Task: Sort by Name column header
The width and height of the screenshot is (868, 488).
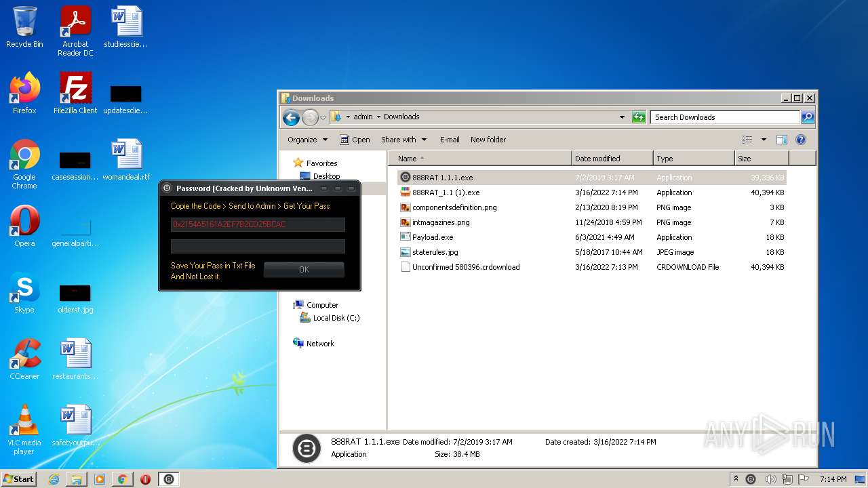Action: [x=480, y=159]
